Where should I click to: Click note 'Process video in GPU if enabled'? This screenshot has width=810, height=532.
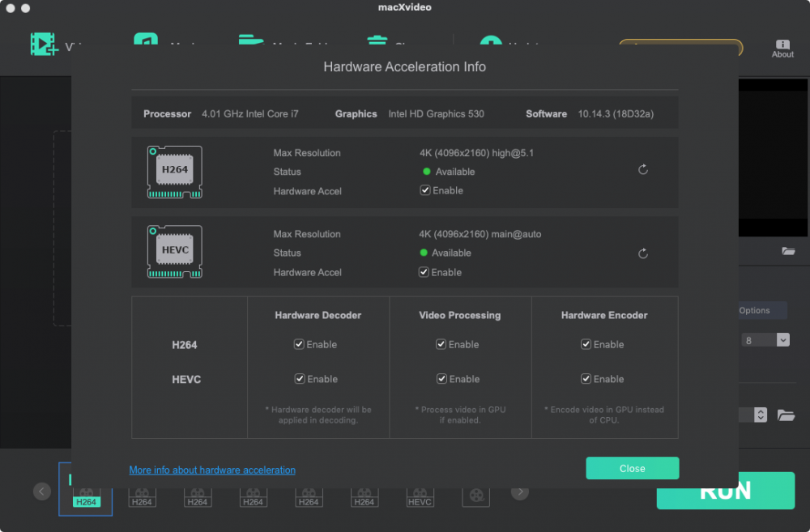460,415
